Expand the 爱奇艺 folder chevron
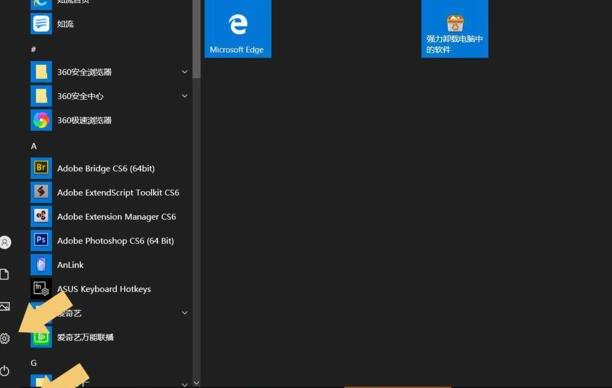The height and width of the screenshot is (388, 612). (x=185, y=313)
